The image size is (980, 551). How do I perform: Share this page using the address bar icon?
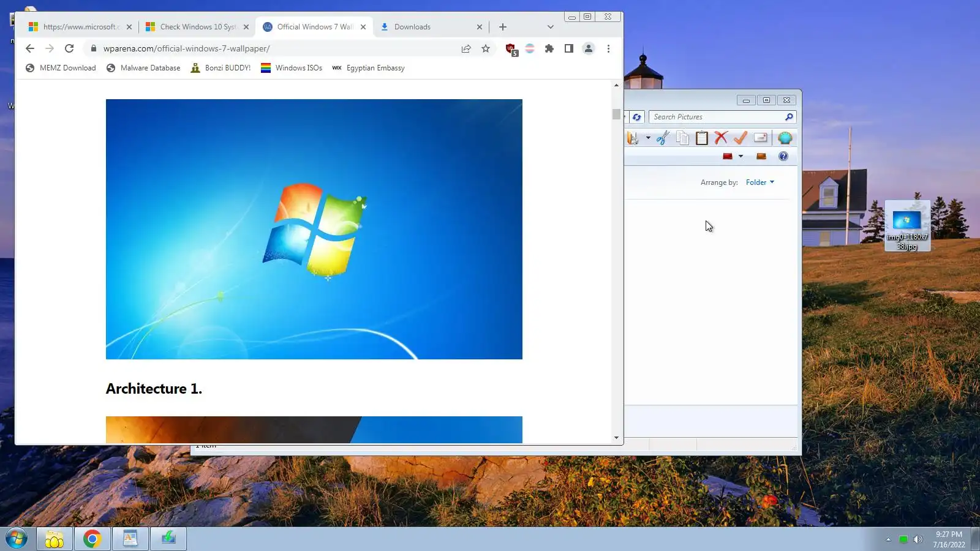(x=466, y=48)
